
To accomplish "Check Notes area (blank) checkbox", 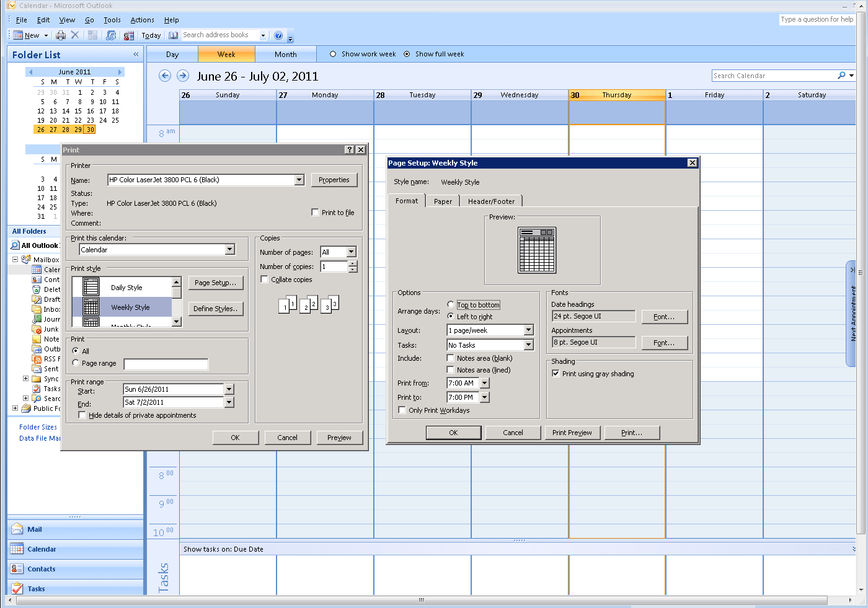I will click(x=451, y=358).
